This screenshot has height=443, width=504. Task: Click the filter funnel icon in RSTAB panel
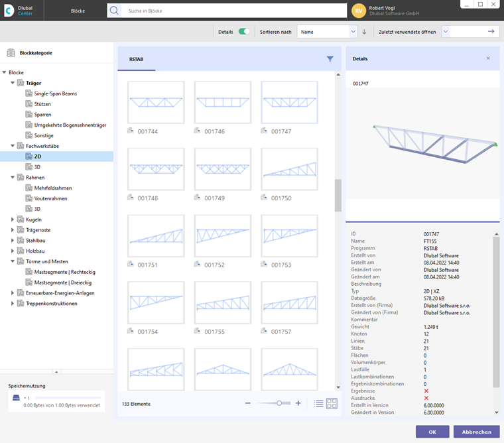pyautogui.click(x=330, y=59)
